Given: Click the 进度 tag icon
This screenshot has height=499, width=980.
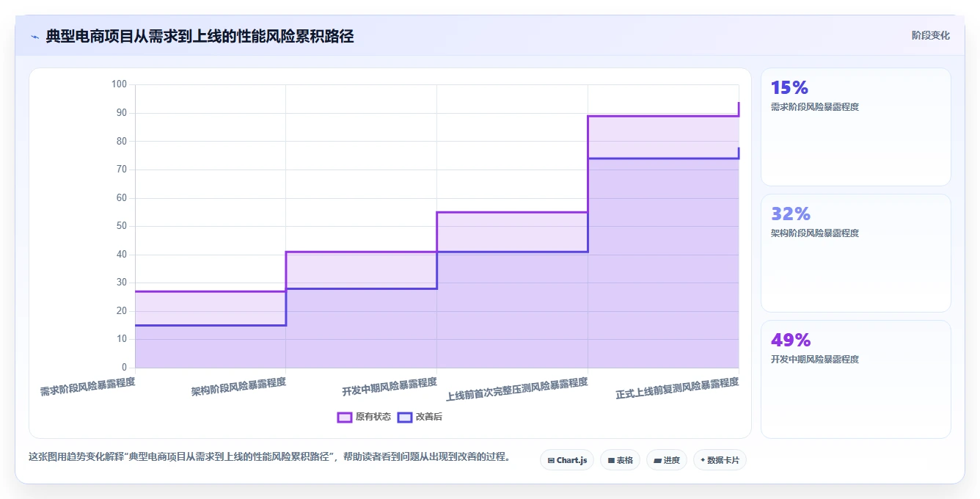Looking at the screenshot, I should 657,461.
